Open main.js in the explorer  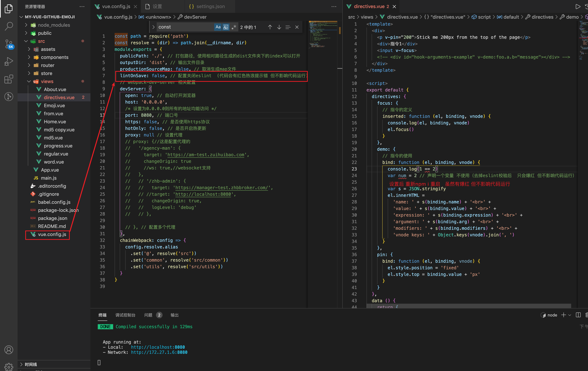click(49, 178)
